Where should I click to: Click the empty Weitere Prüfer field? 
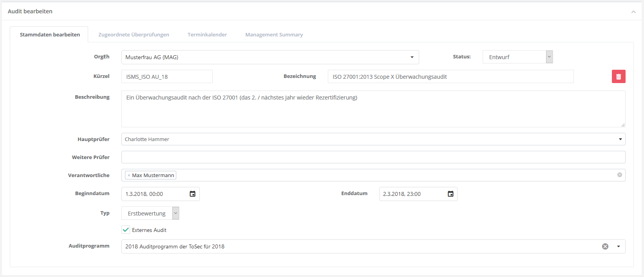click(373, 157)
